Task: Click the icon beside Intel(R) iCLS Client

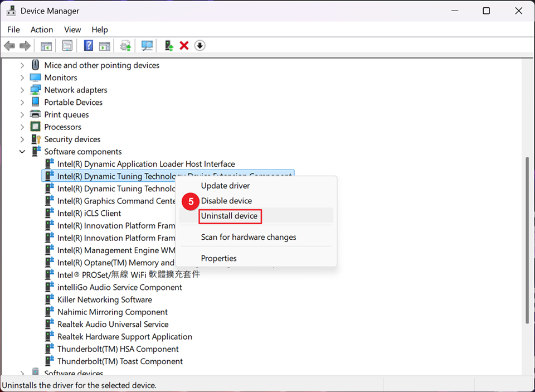Action: click(x=50, y=213)
